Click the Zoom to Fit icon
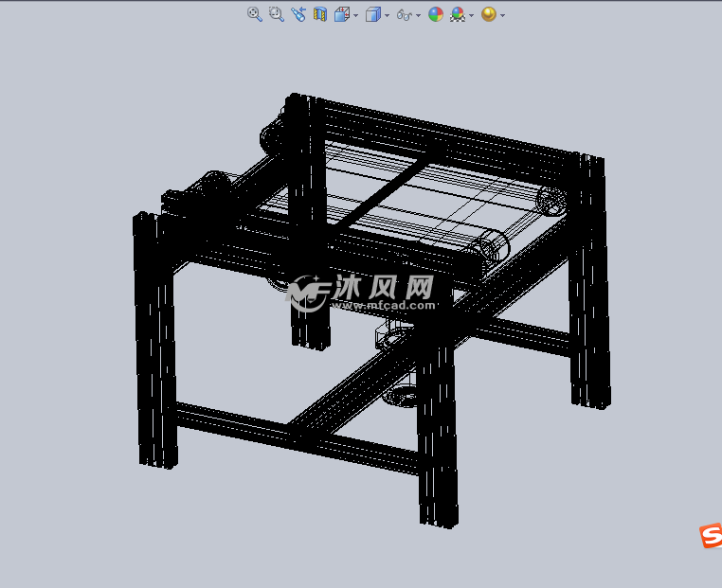Screen dimensions: 722x588 coord(254,14)
